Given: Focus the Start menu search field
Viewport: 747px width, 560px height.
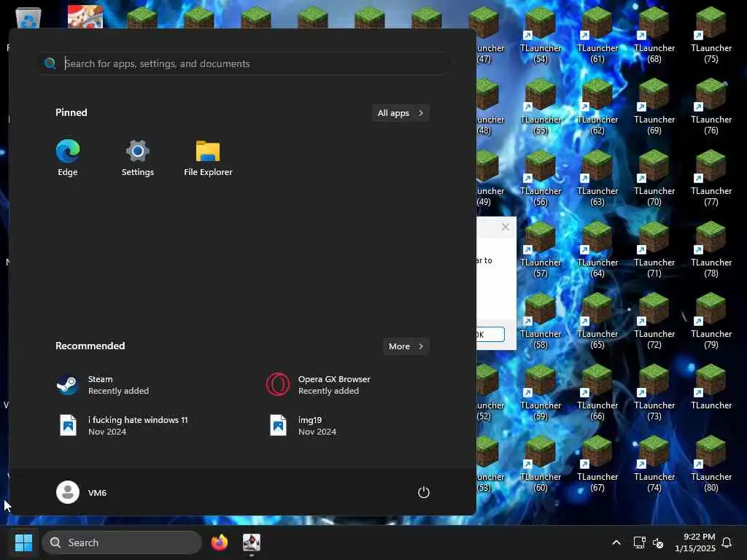Looking at the screenshot, I should pos(243,63).
